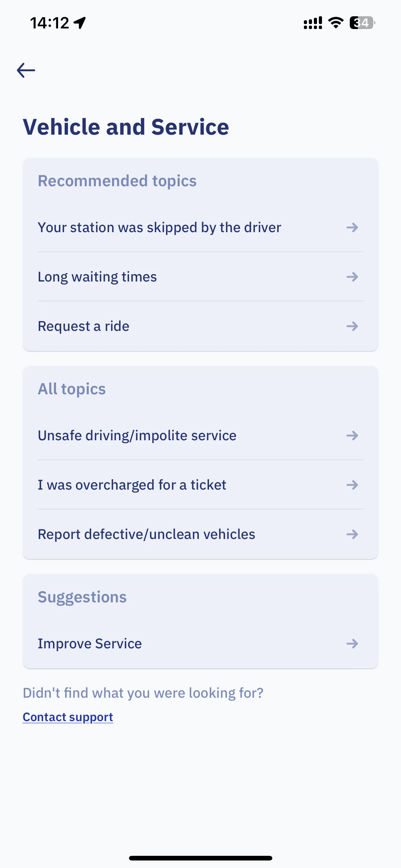
Task: Select Report defective/unclean vehicles
Action: tap(200, 534)
